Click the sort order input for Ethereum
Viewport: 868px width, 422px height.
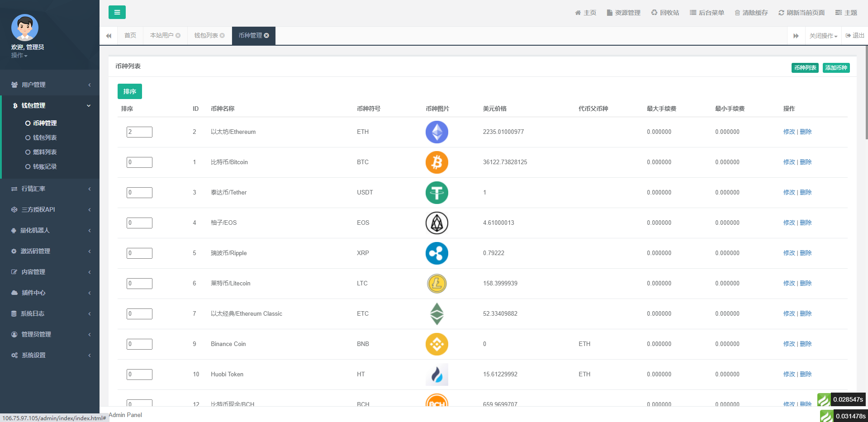point(139,132)
